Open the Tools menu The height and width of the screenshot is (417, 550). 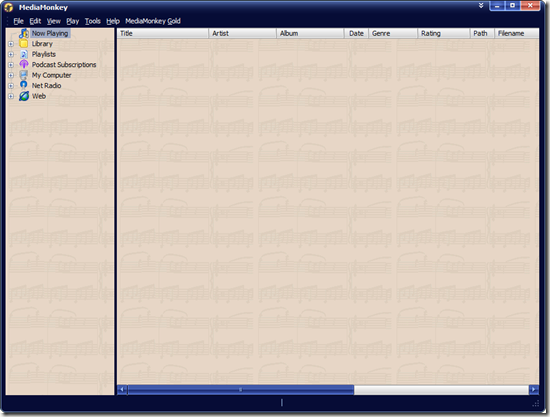pyautogui.click(x=93, y=21)
